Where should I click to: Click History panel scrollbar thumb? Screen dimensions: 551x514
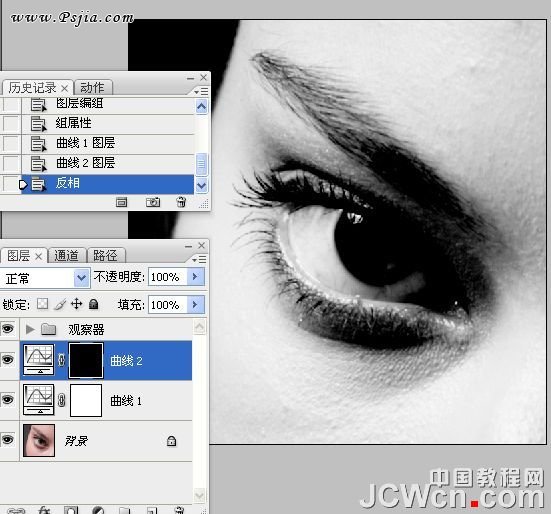201,164
